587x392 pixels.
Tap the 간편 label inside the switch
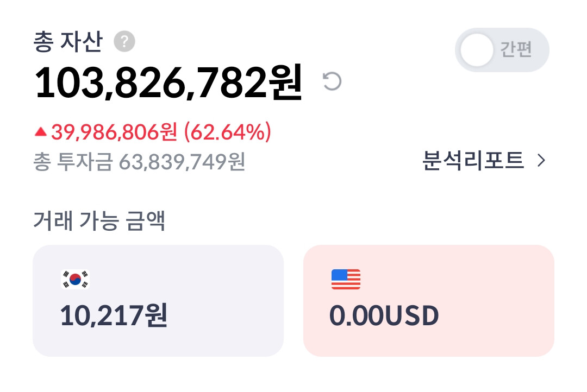click(516, 50)
